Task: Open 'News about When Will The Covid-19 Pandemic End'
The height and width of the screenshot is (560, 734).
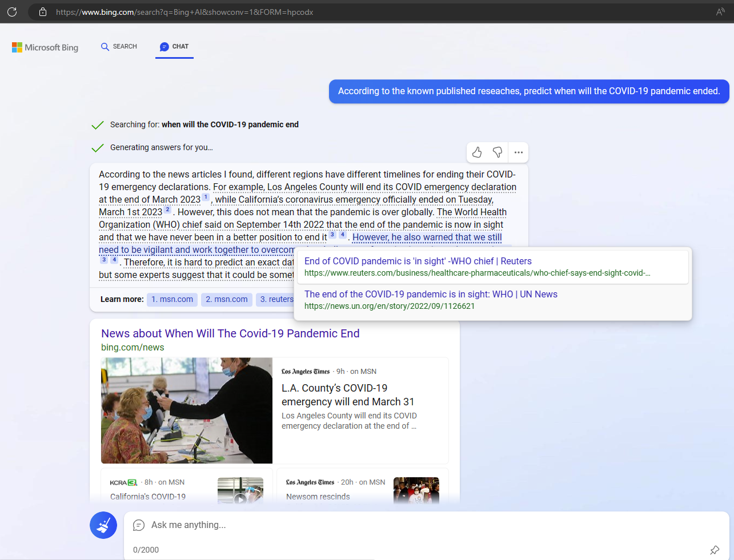Action: point(230,333)
